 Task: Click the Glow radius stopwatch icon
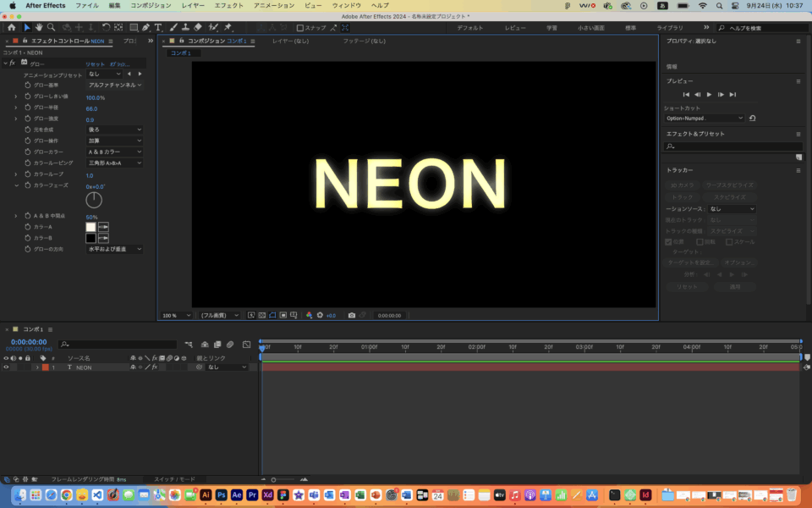pyautogui.click(x=27, y=108)
